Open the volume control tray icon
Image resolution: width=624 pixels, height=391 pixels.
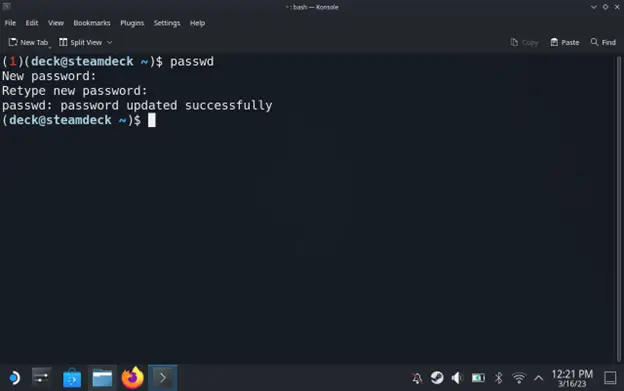tap(457, 377)
